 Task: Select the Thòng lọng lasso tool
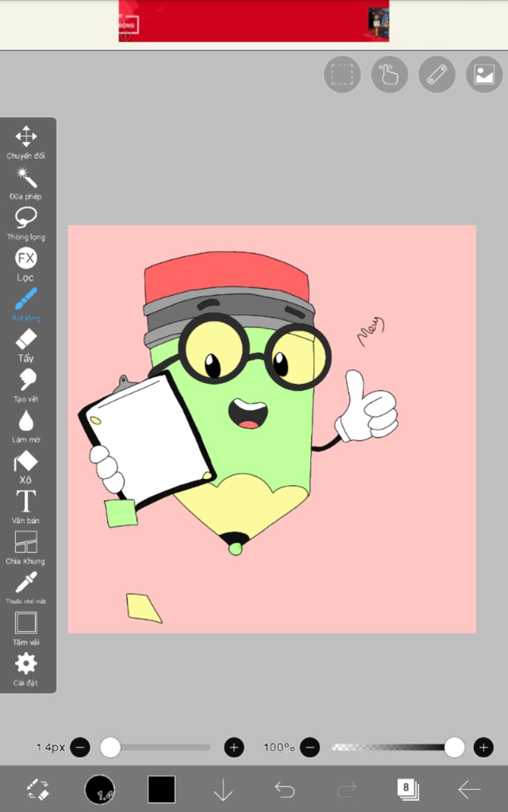tap(26, 224)
